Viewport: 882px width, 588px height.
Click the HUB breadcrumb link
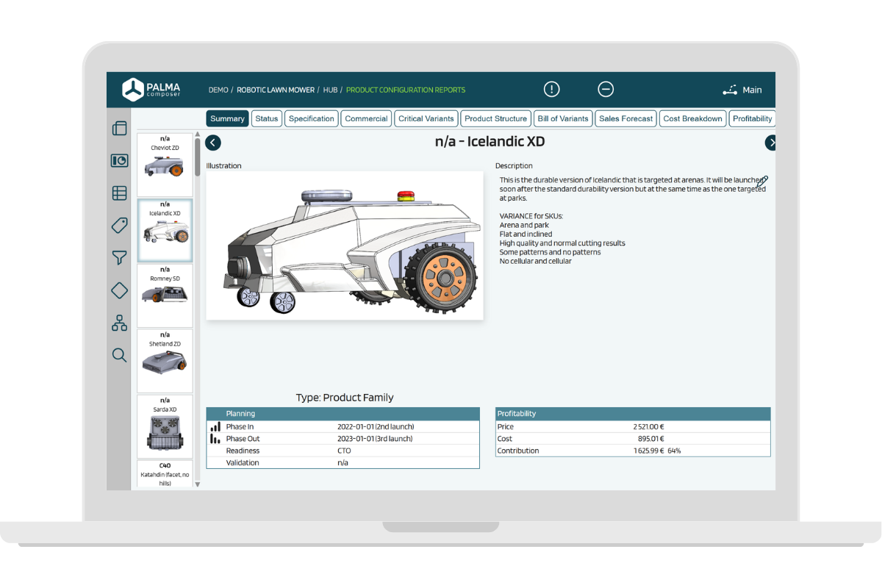pos(330,90)
